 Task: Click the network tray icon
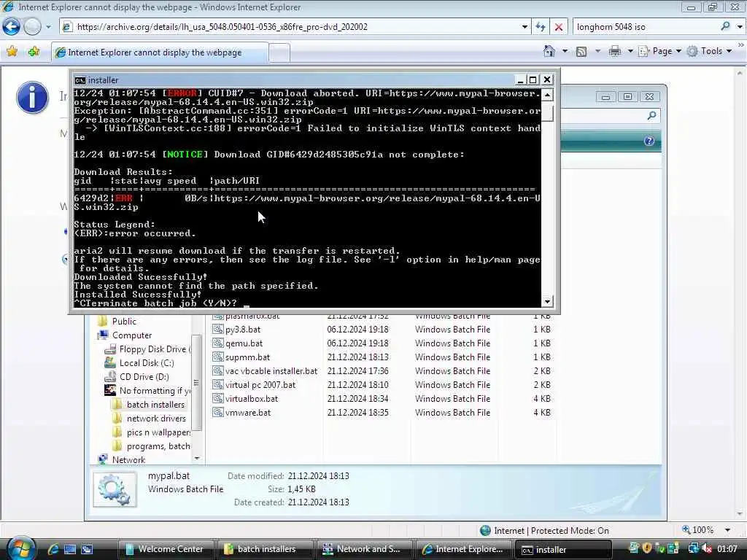click(x=693, y=548)
